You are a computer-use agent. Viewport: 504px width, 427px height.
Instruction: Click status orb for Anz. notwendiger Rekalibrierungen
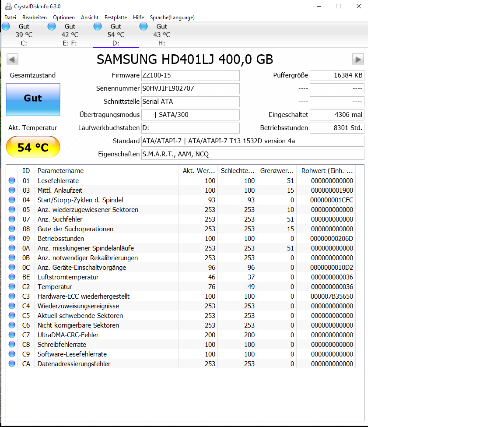pos(12,258)
